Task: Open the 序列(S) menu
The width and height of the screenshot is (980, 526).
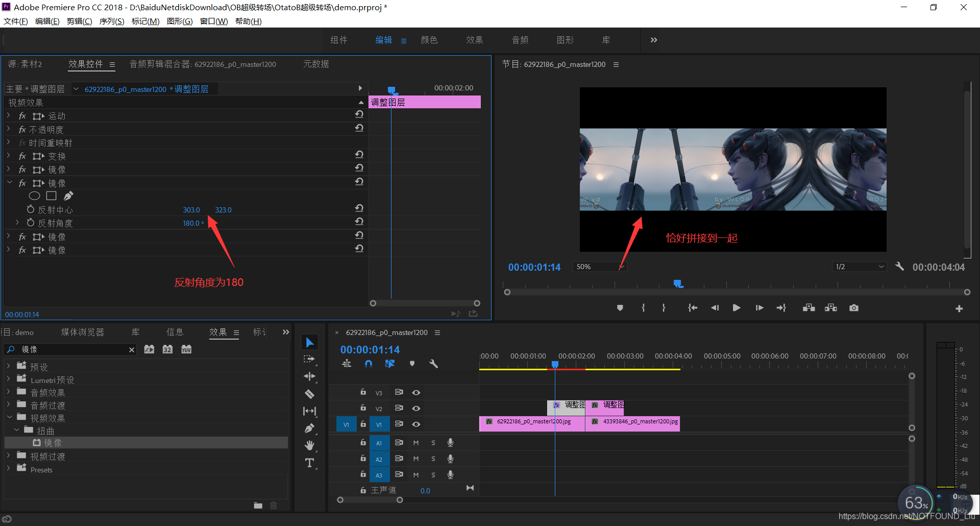Action: (x=112, y=21)
